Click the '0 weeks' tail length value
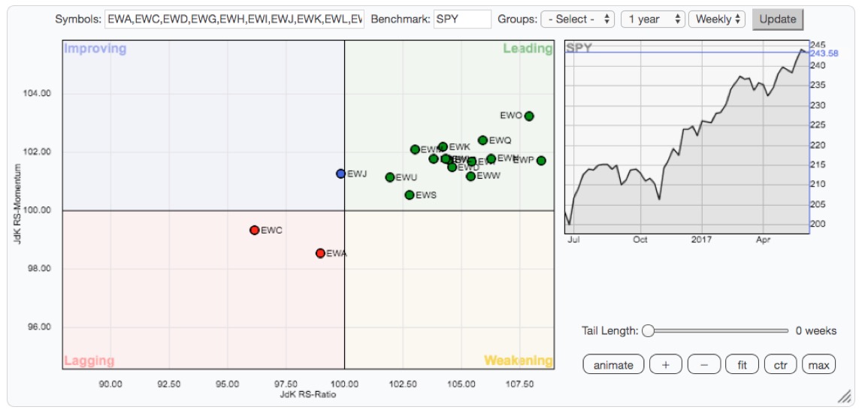Screen dimensions: 868x416 pos(816,331)
